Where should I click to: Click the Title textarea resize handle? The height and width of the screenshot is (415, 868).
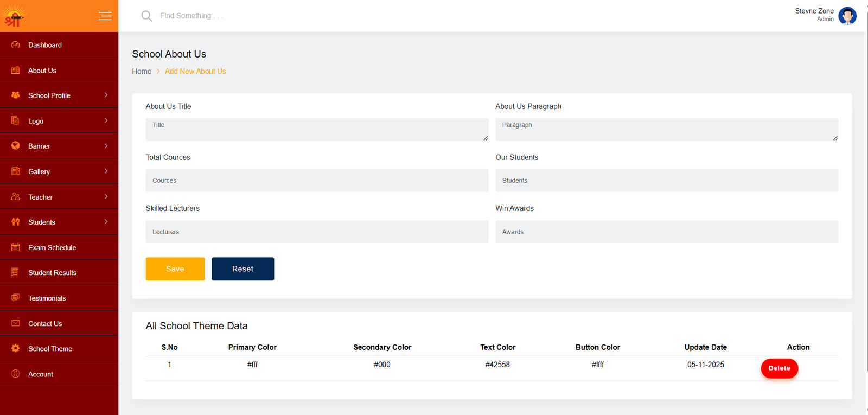coord(486,138)
